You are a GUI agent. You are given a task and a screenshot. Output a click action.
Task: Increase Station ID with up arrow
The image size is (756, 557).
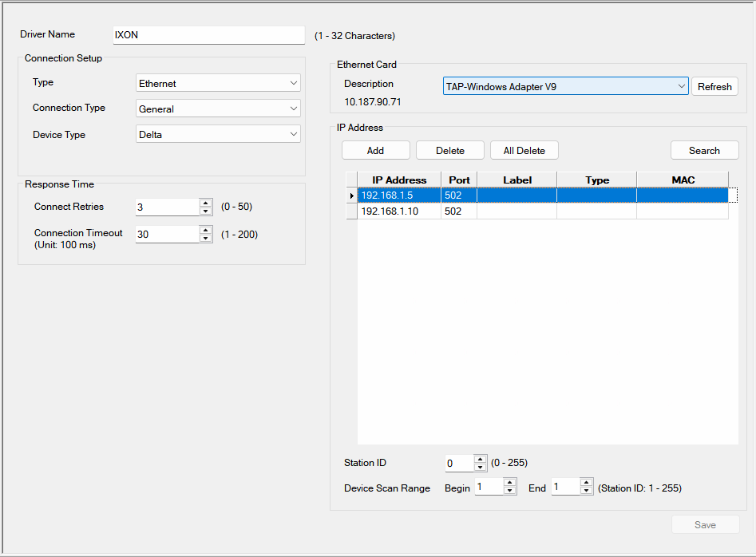pos(481,459)
